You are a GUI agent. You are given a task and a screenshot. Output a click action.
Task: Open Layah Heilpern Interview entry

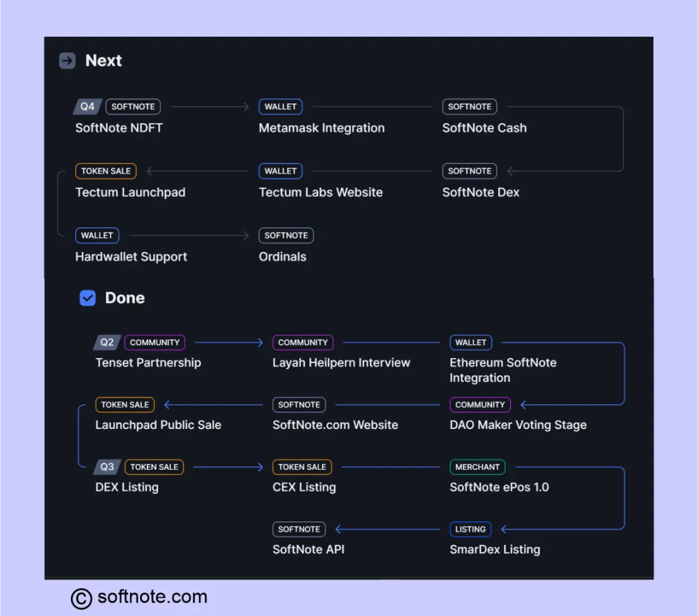point(341,363)
